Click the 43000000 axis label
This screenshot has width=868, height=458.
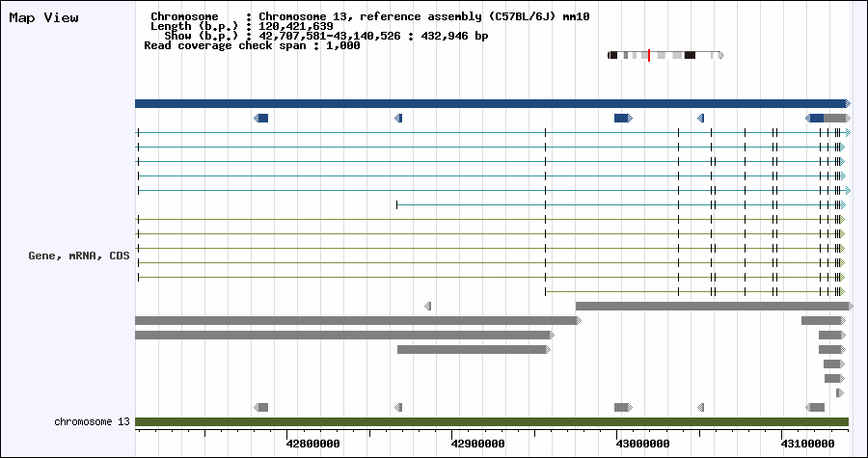point(642,444)
